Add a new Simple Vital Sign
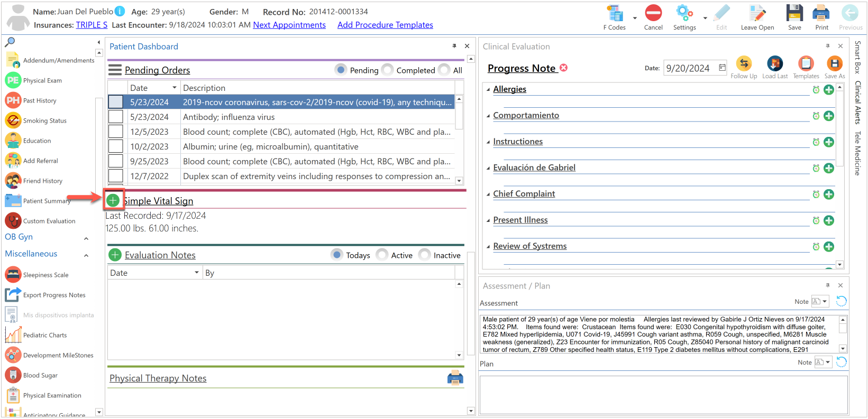Image resolution: width=868 pixels, height=419 pixels. coord(113,200)
